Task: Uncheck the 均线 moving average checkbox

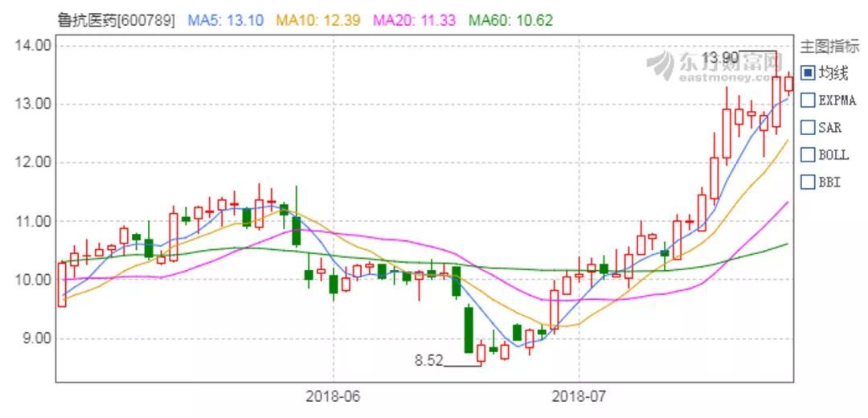Action: click(x=808, y=73)
